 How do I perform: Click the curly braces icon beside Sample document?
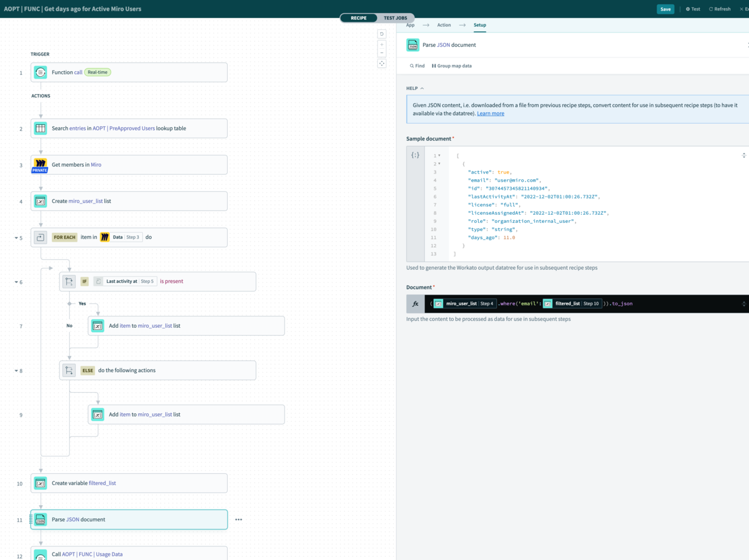click(415, 155)
